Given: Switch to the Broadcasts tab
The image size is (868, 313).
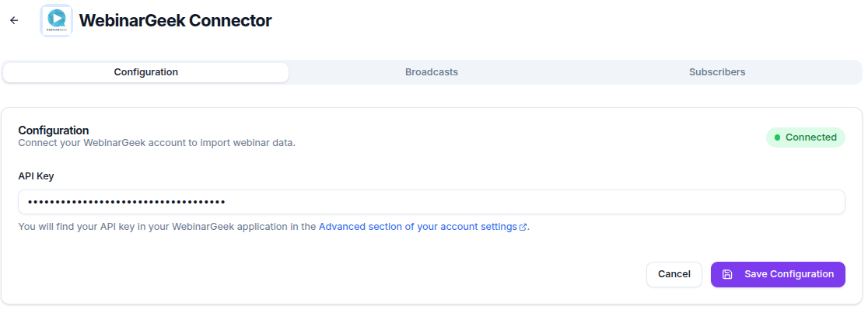Looking at the screenshot, I should point(431,72).
